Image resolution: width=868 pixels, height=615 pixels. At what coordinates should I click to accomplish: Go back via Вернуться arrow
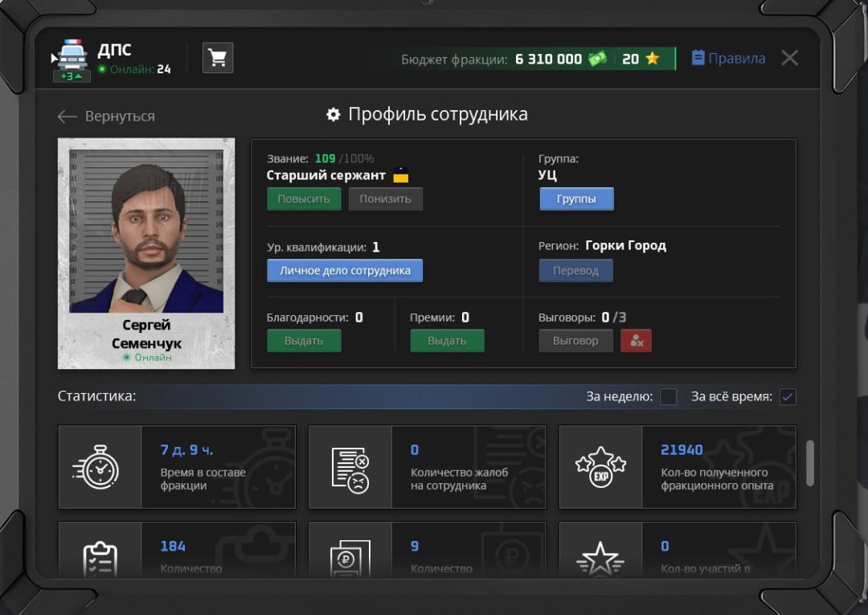tap(106, 117)
